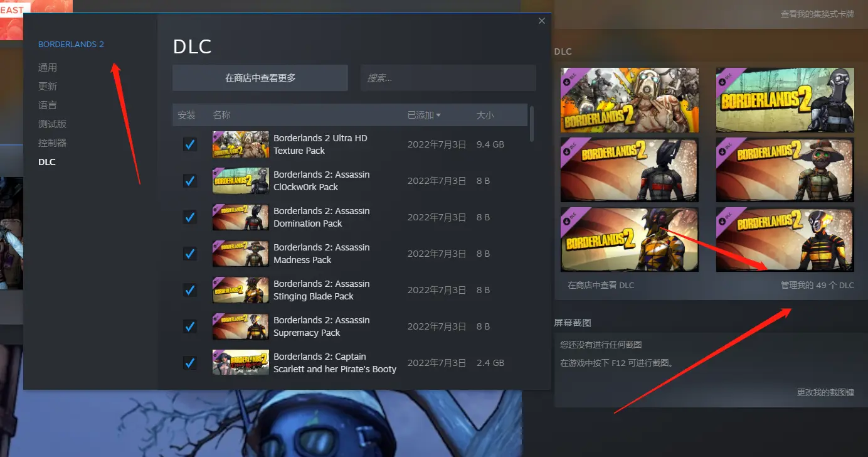
Task: Toggle Assassin Domination Pack install checkbox
Action: 189,217
